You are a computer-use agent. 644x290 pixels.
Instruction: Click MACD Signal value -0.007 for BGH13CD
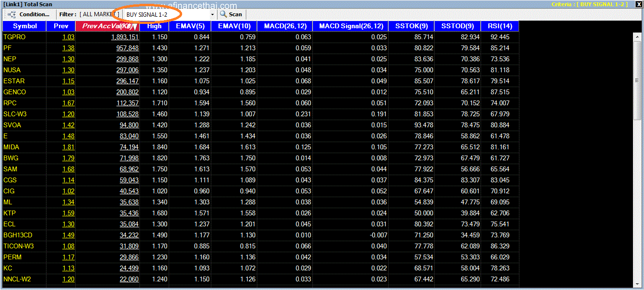pyautogui.click(x=378, y=235)
